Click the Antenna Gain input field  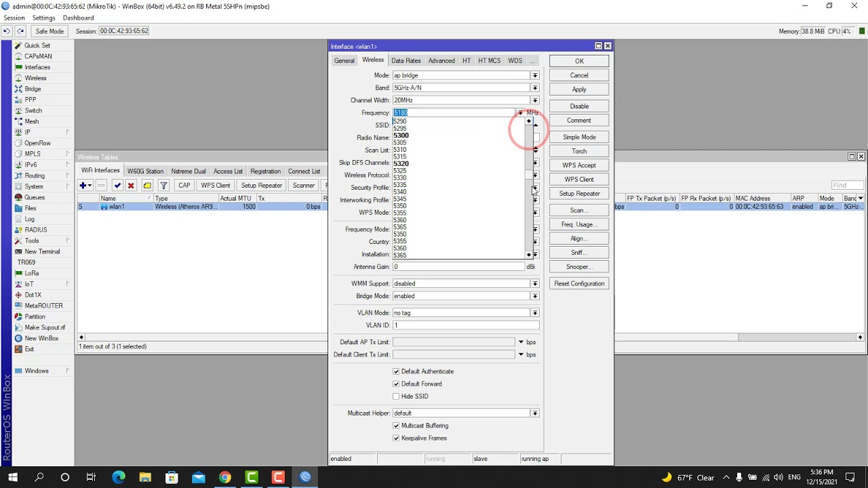458,267
